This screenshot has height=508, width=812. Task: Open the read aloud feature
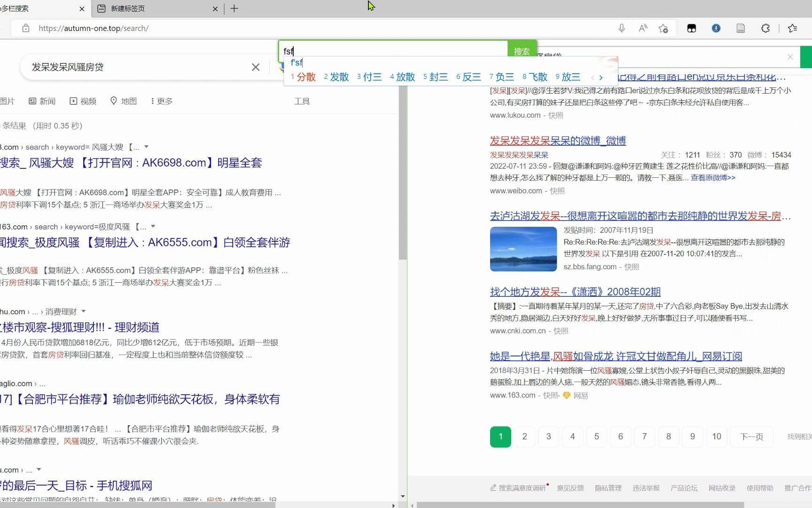[x=643, y=28]
